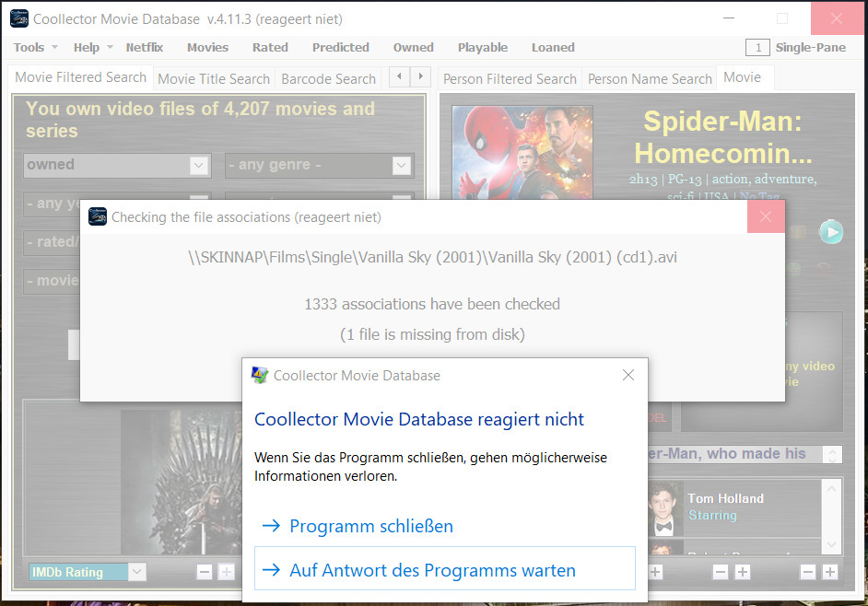Expand the IMDb Rating sort dropdown
The image size is (868, 606).
click(136, 572)
